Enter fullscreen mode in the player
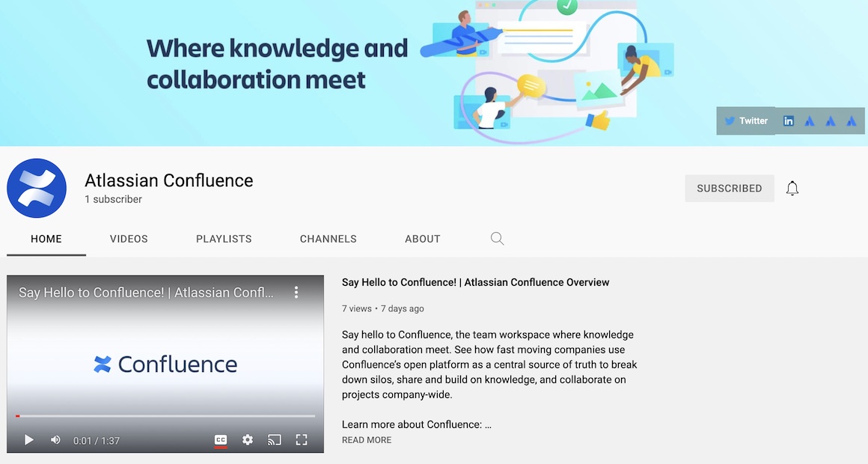868x464 pixels. click(301, 439)
